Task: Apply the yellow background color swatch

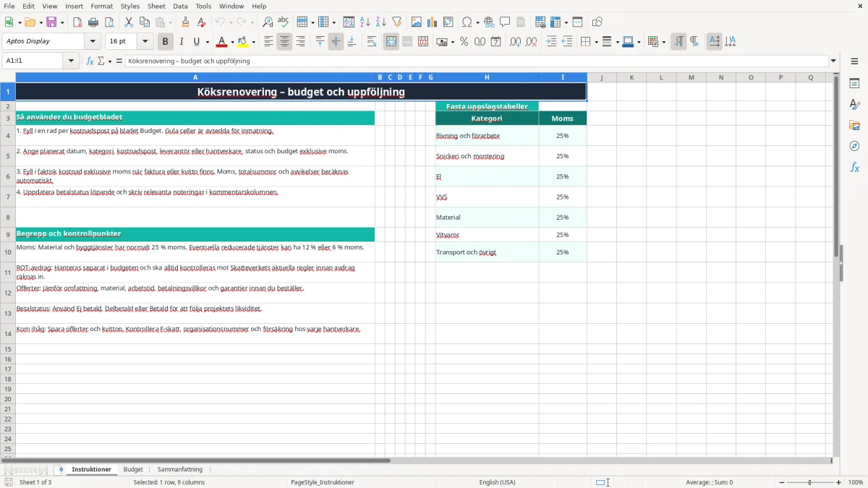Action: point(243,42)
